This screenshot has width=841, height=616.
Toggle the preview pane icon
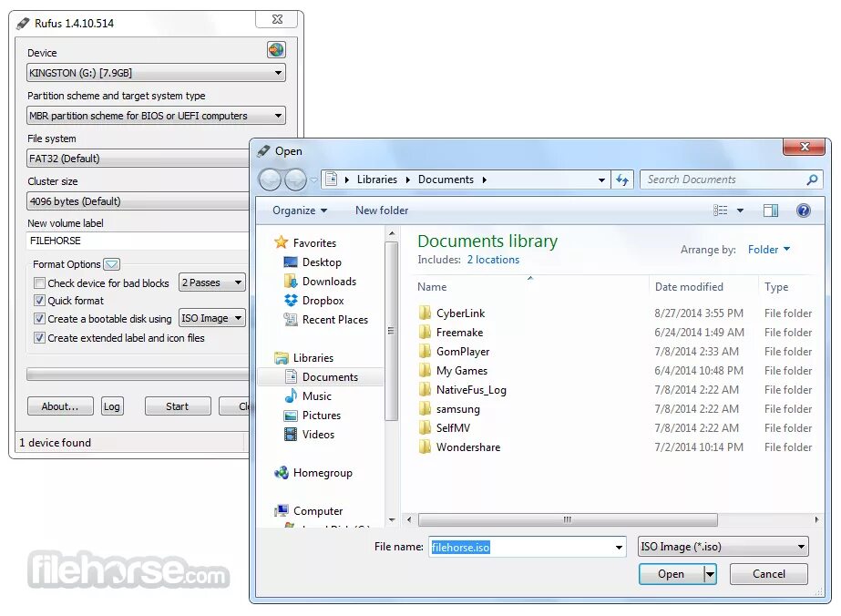point(771,210)
